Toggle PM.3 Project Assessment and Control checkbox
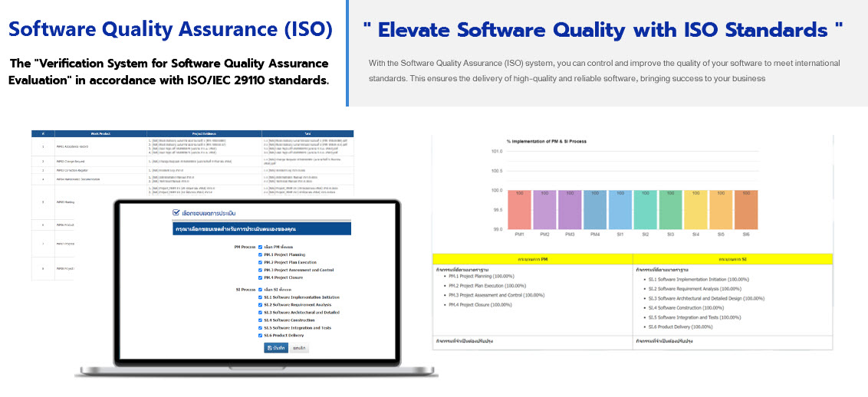 pyautogui.click(x=260, y=270)
